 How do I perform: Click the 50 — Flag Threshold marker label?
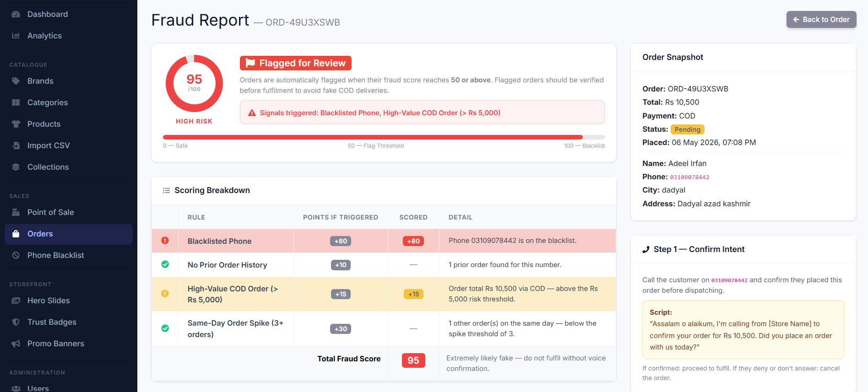(376, 146)
